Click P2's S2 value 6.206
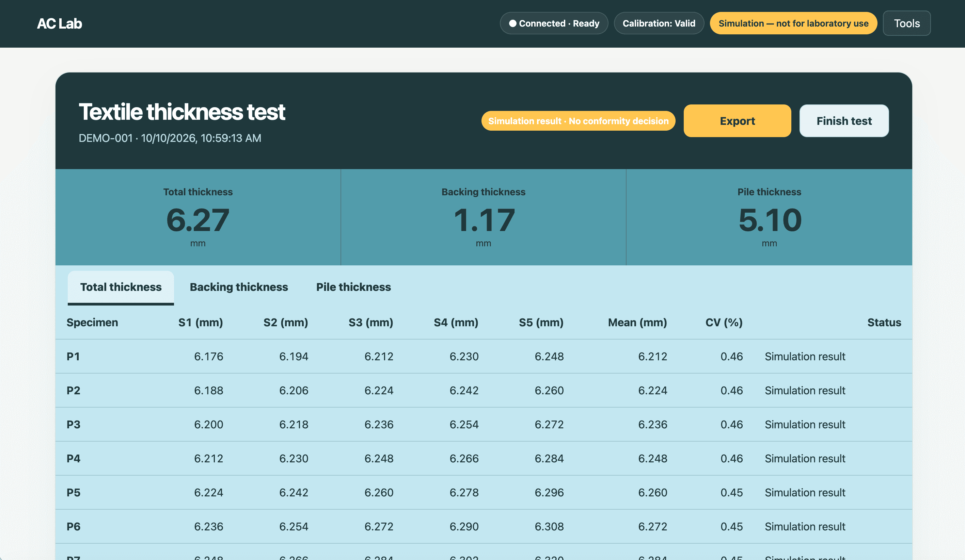Image resolution: width=965 pixels, height=560 pixels. coord(294,391)
